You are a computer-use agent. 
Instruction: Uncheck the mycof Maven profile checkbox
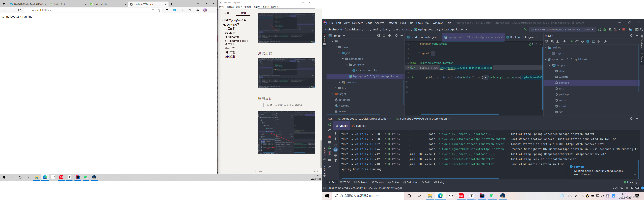pyautogui.click(x=553, y=54)
